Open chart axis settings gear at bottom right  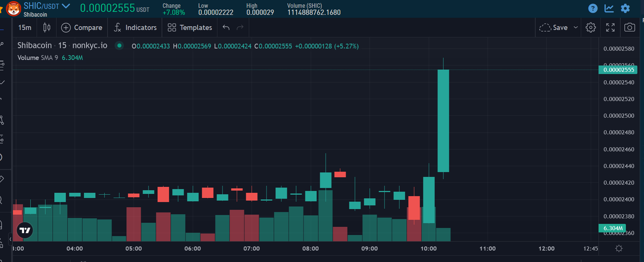point(619,249)
